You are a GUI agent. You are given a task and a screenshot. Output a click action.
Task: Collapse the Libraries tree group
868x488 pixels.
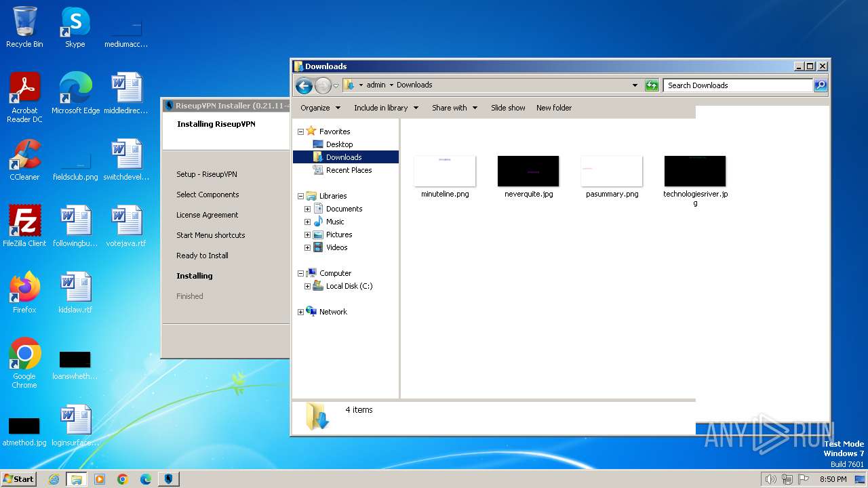tap(300, 196)
